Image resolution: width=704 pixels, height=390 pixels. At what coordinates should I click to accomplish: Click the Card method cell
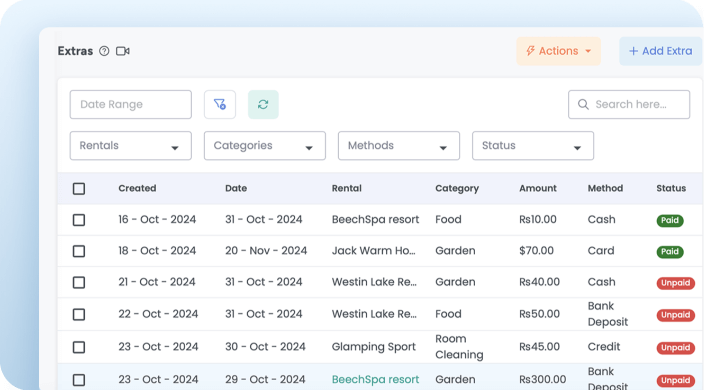pos(601,250)
